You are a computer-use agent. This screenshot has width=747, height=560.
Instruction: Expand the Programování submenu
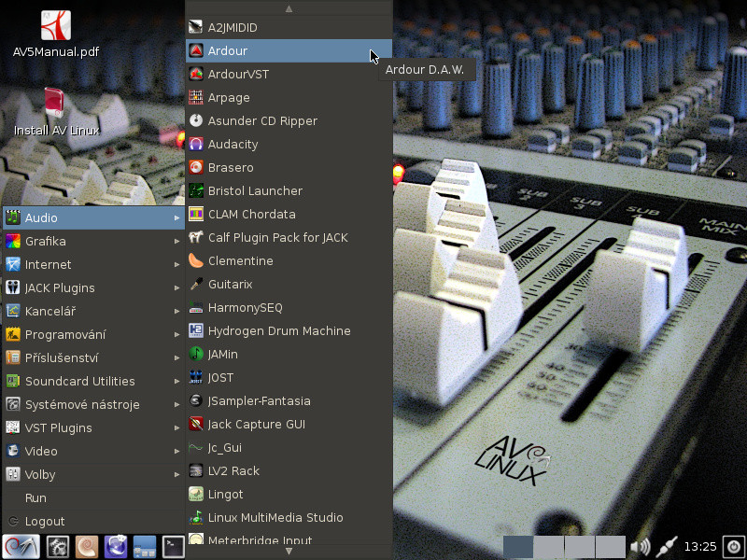pos(93,334)
